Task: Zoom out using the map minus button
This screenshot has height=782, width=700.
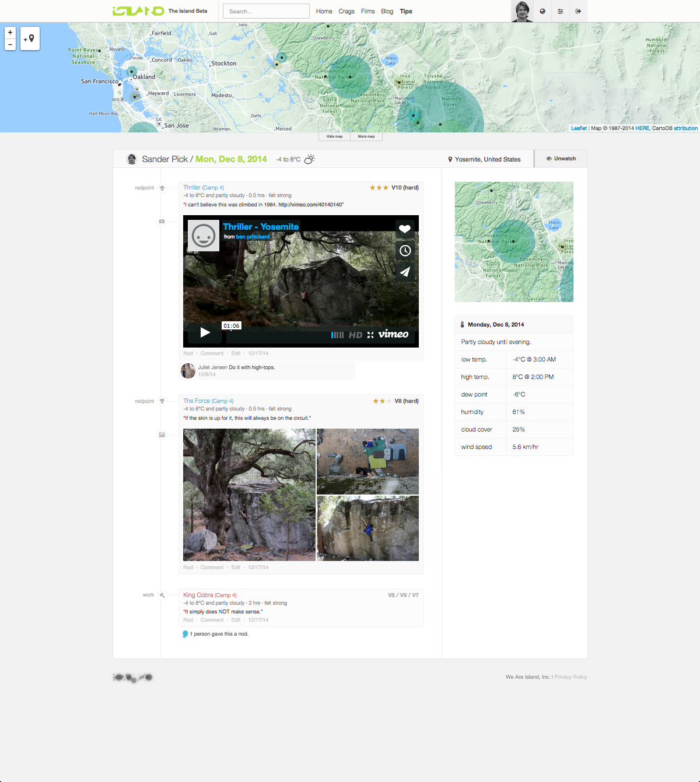Action: point(10,44)
